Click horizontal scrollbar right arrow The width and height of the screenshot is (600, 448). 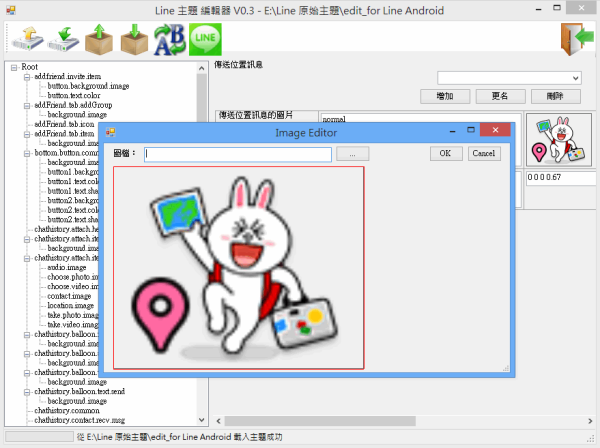pyautogui.click(x=590, y=421)
